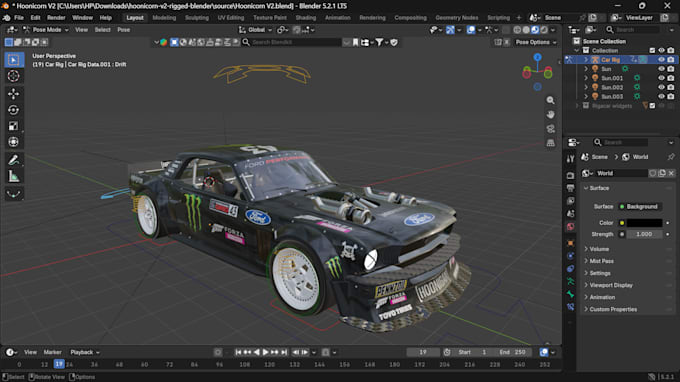Toggle the use preview range clock
The image size is (680, 382).
pyautogui.click(x=447, y=352)
